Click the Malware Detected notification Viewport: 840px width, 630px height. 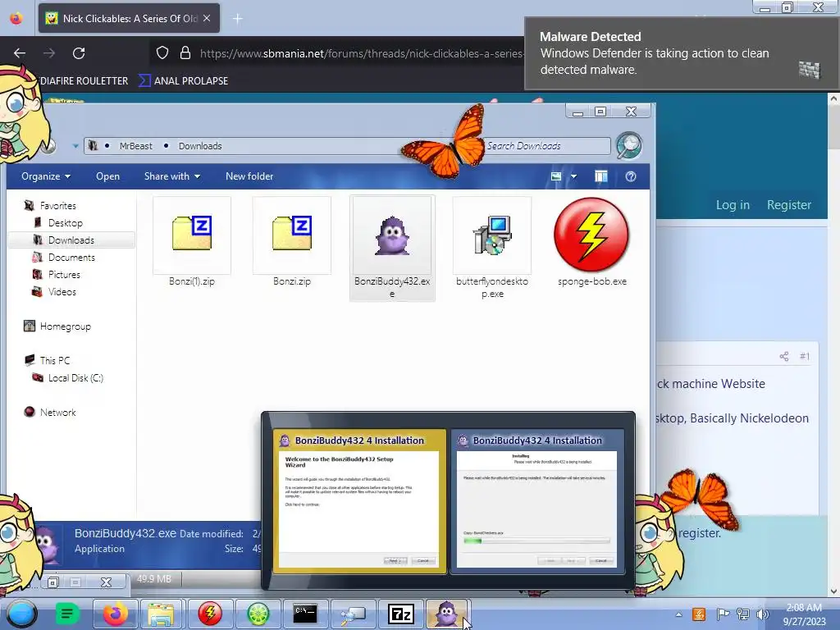680,53
